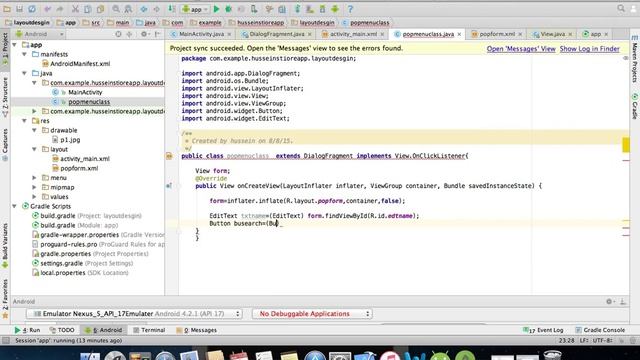Select popform.xml in layout folder
Image resolution: width=640 pixels, height=360 pixels.
pos(75,168)
